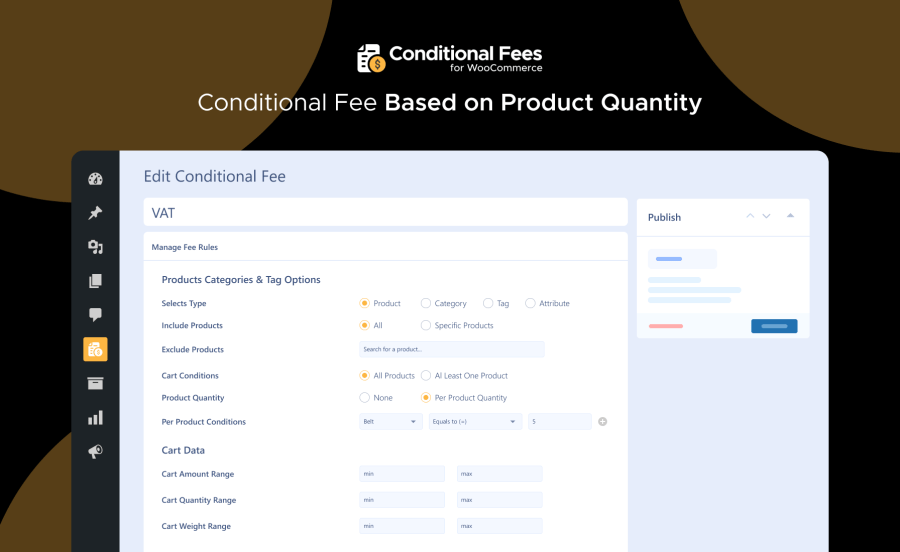This screenshot has height=552, width=900.
Task: Click the archive box Products icon
Action: (x=95, y=383)
